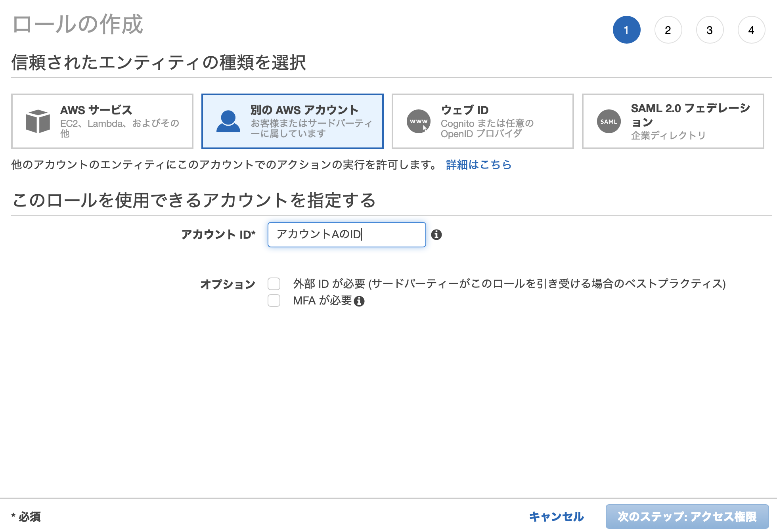Click the SAML badge icon
Screen dimensions: 777x532
(609, 121)
